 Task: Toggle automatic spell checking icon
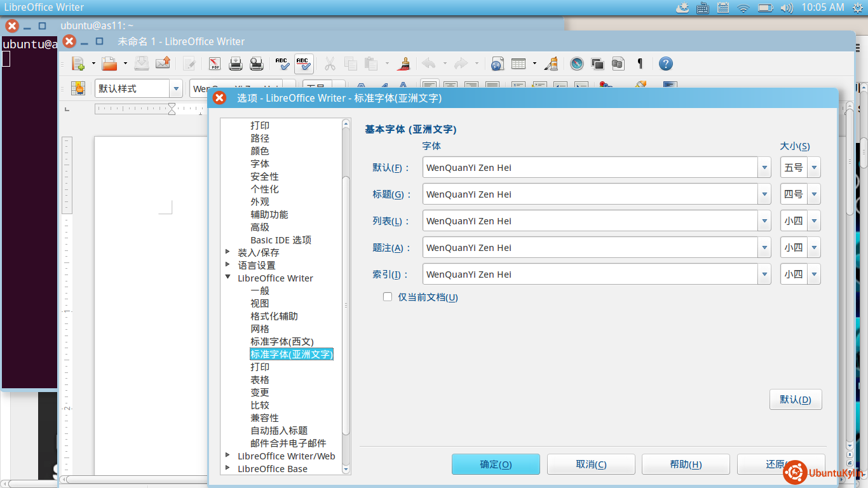[x=304, y=64]
